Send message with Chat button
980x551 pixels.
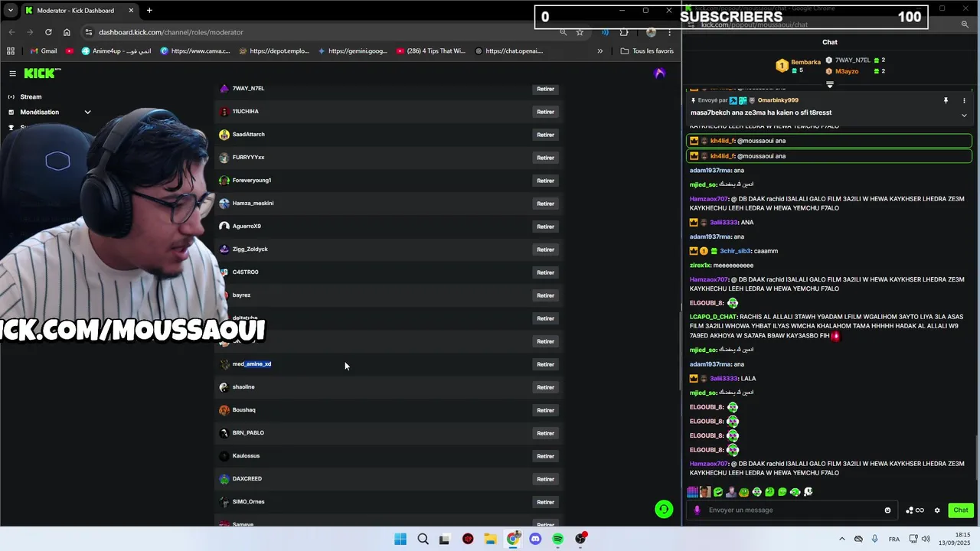(x=961, y=510)
